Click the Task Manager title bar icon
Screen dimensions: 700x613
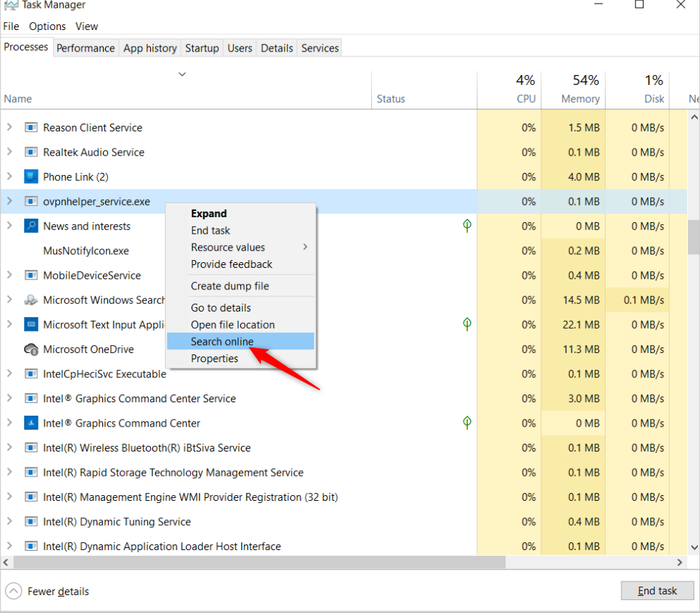[11, 5]
